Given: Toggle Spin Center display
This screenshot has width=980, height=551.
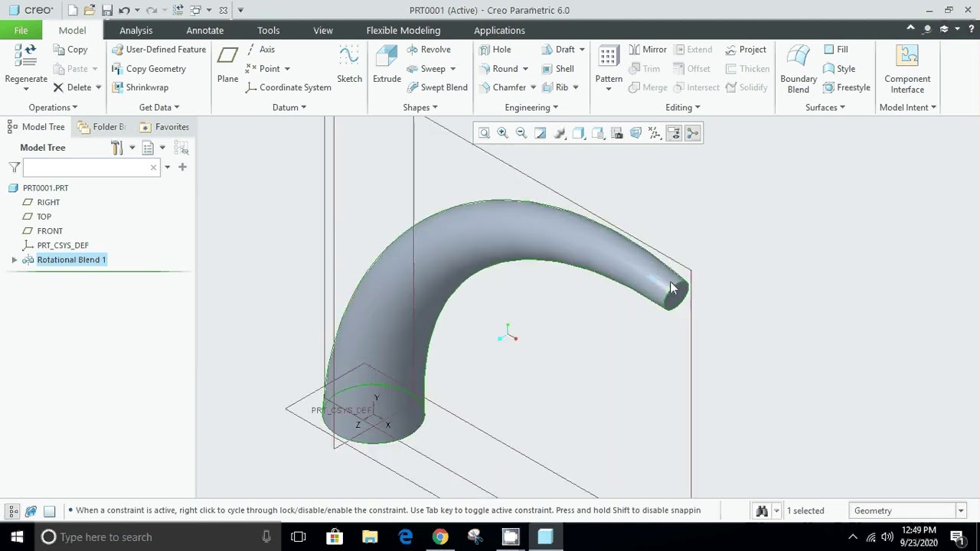Looking at the screenshot, I should 693,133.
